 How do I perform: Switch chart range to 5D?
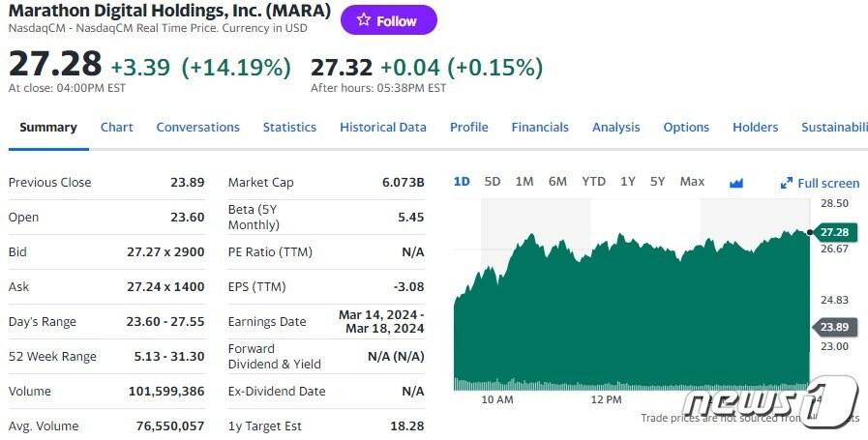[493, 182]
